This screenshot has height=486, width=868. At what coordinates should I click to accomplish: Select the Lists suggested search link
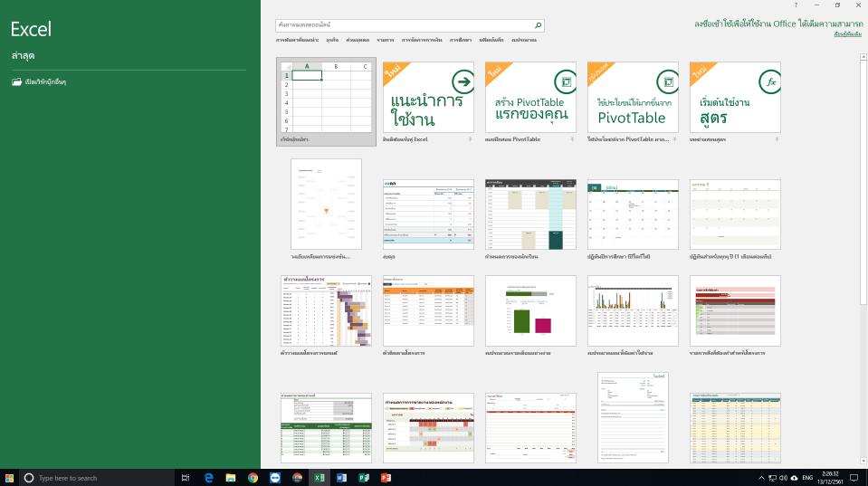pos(386,40)
